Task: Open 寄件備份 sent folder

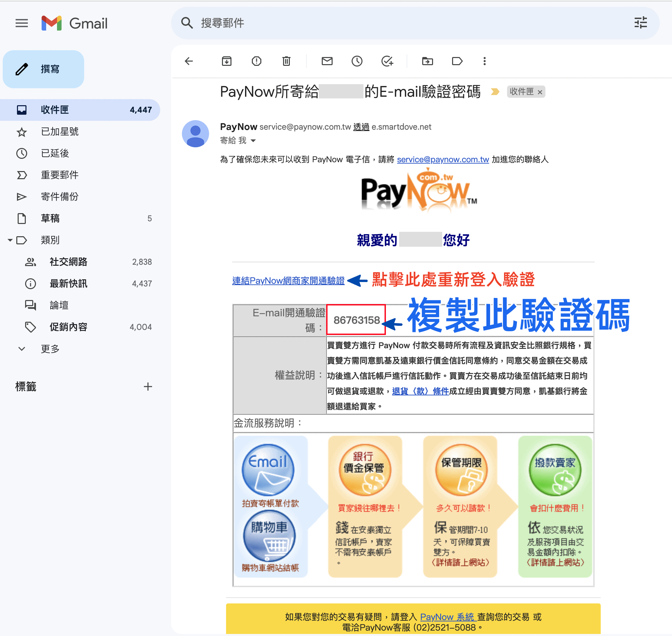Action: [80, 197]
